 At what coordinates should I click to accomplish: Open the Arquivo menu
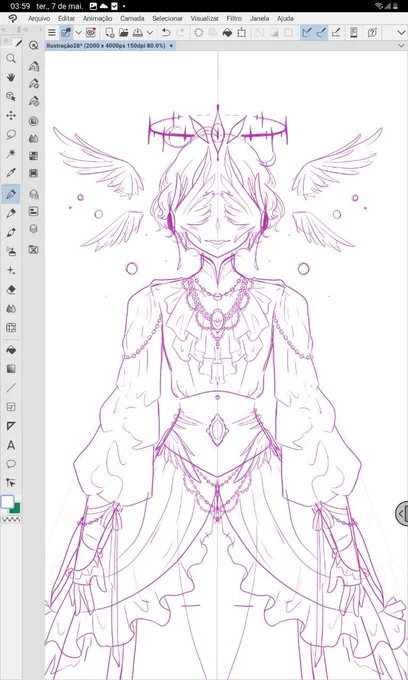pyautogui.click(x=39, y=19)
